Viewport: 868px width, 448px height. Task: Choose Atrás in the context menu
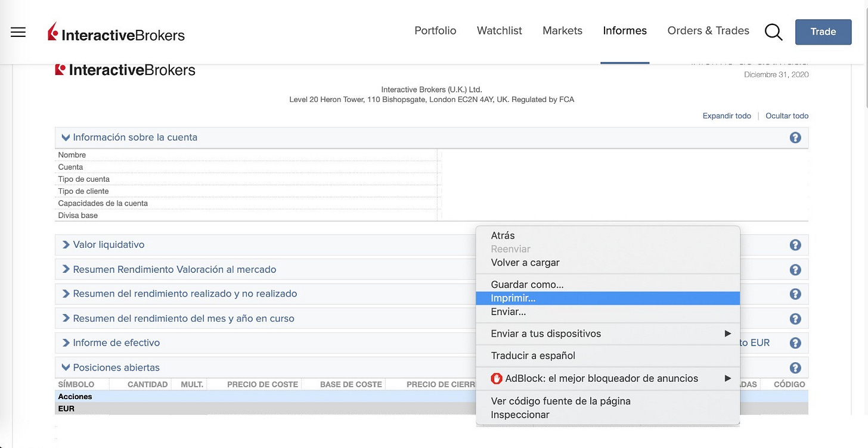pos(607,236)
